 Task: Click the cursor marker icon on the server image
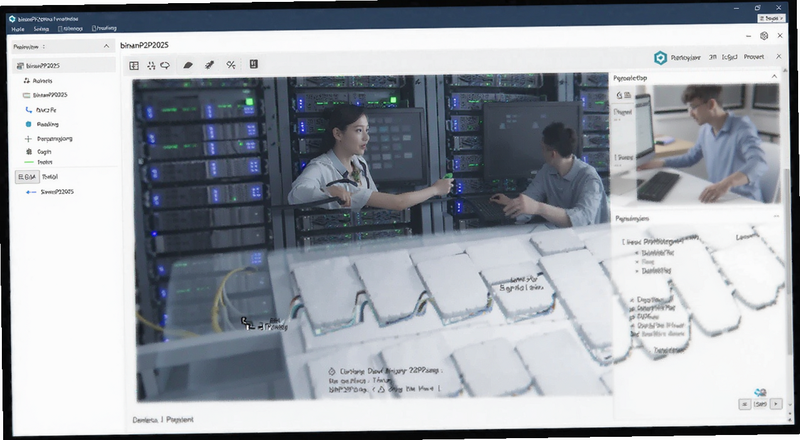[247, 323]
